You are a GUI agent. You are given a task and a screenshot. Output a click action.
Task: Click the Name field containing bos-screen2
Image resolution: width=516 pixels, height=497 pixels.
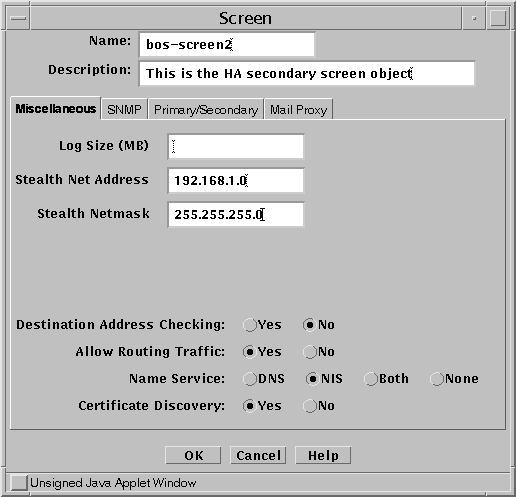(227, 44)
